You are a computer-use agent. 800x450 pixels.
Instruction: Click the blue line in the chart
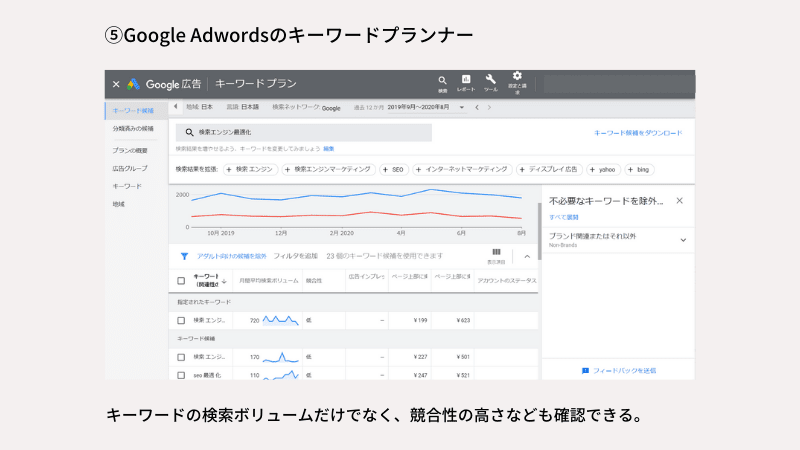pos(357,195)
